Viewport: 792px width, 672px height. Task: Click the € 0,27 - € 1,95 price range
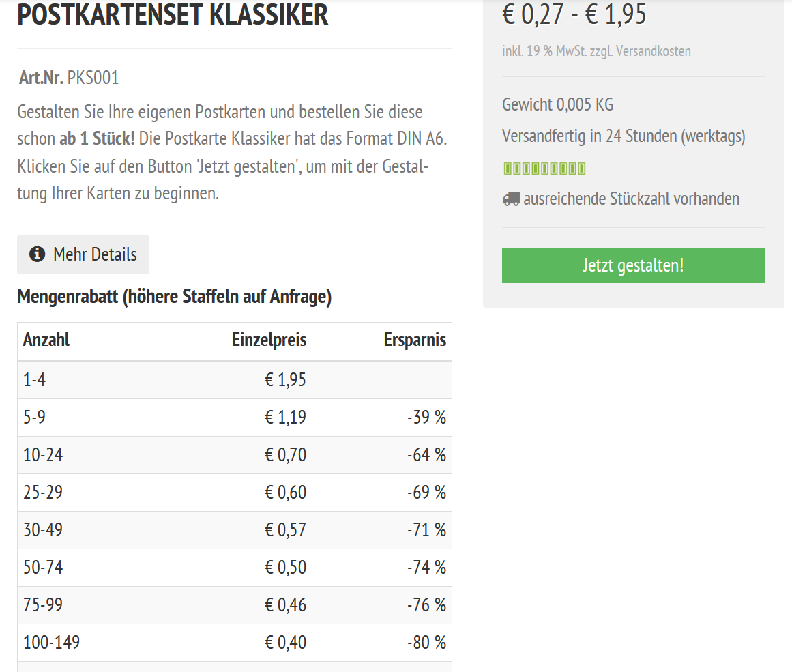tap(574, 15)
